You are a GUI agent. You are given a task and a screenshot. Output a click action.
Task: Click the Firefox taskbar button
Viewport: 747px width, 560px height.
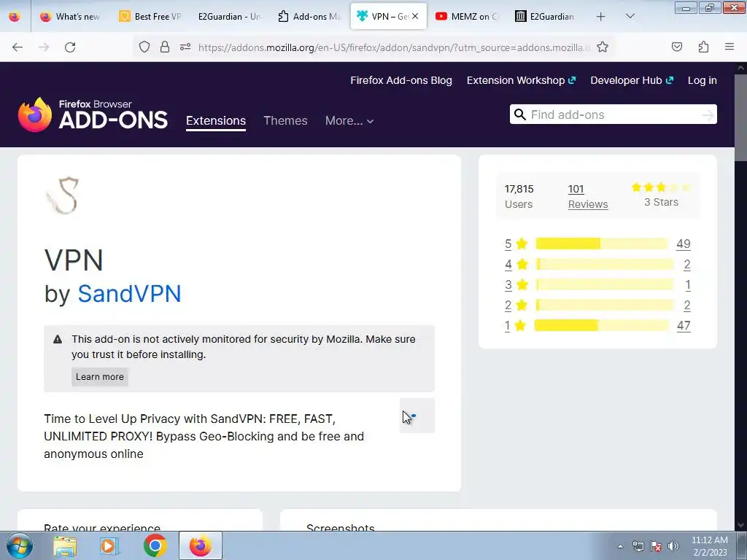201,545
